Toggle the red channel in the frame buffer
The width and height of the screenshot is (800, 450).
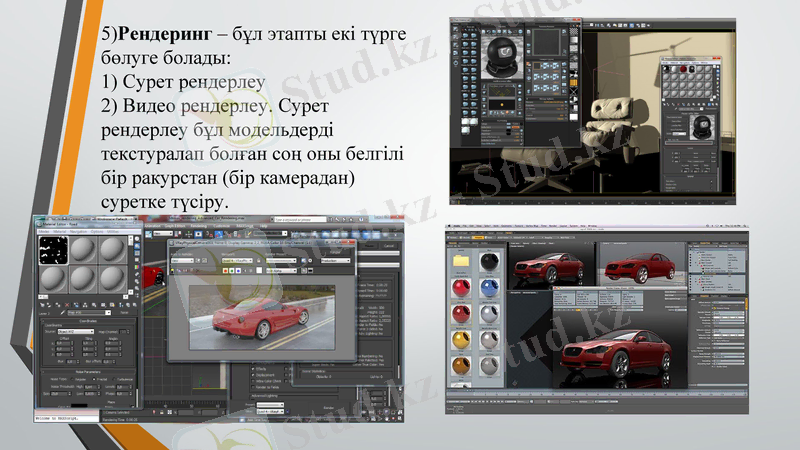pos(226,271)
